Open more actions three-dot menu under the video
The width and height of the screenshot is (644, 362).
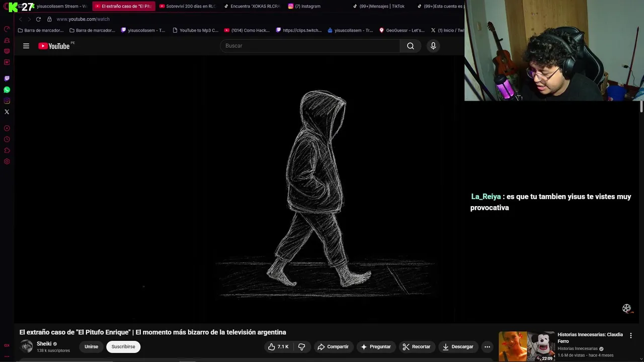pos(487,346)
